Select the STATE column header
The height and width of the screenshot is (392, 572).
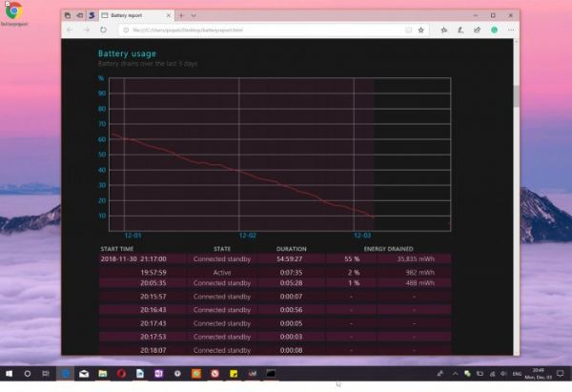click(222, 249)
